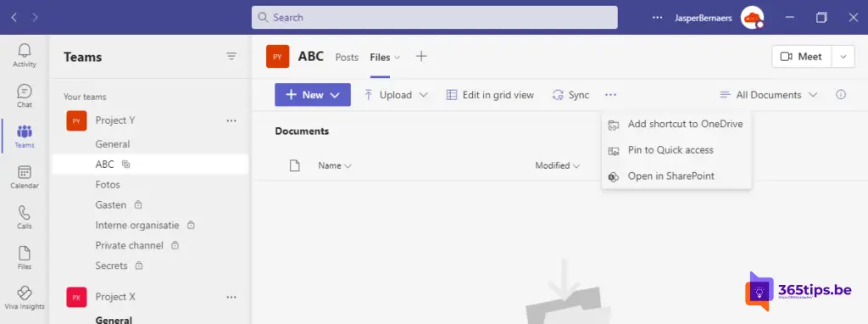Click the teams list filter icon
Image resolution: width=868 pixels, height=324 pixels.
pyautogui.click(x=231, y=56)
